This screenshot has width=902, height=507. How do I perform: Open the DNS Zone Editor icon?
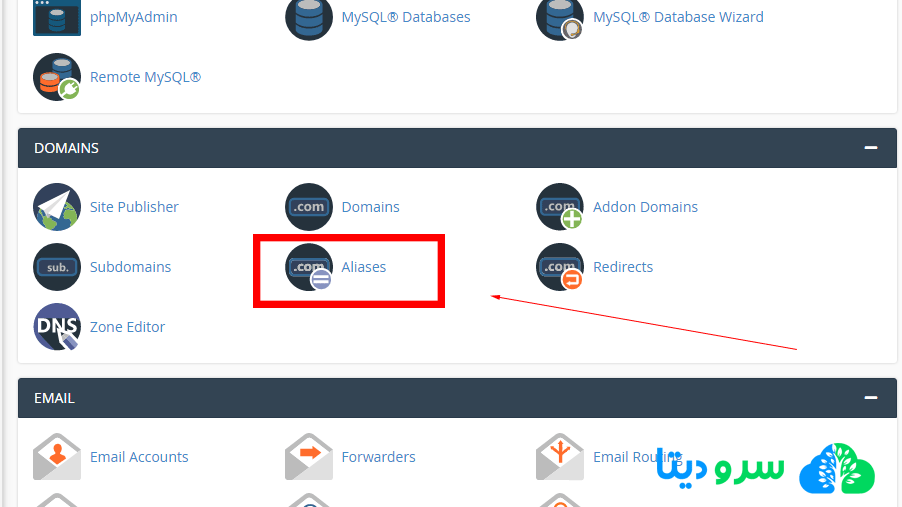point(57,327)
